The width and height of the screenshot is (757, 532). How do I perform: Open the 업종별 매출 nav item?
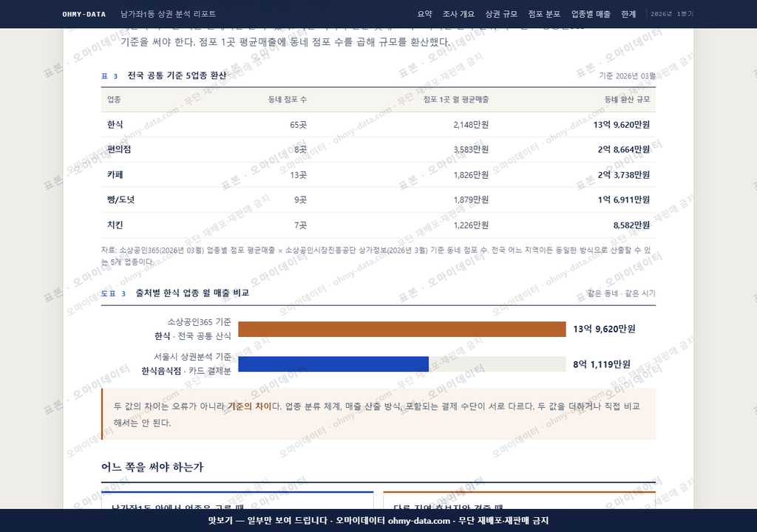(x=591, y=14)
